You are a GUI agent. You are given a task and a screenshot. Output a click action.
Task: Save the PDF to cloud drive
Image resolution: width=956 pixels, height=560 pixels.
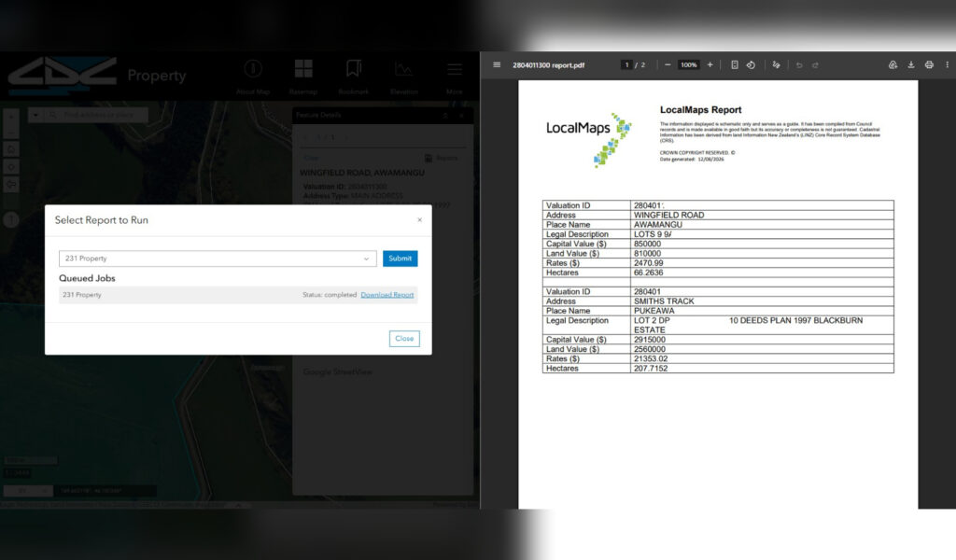[x=893, y=64]
